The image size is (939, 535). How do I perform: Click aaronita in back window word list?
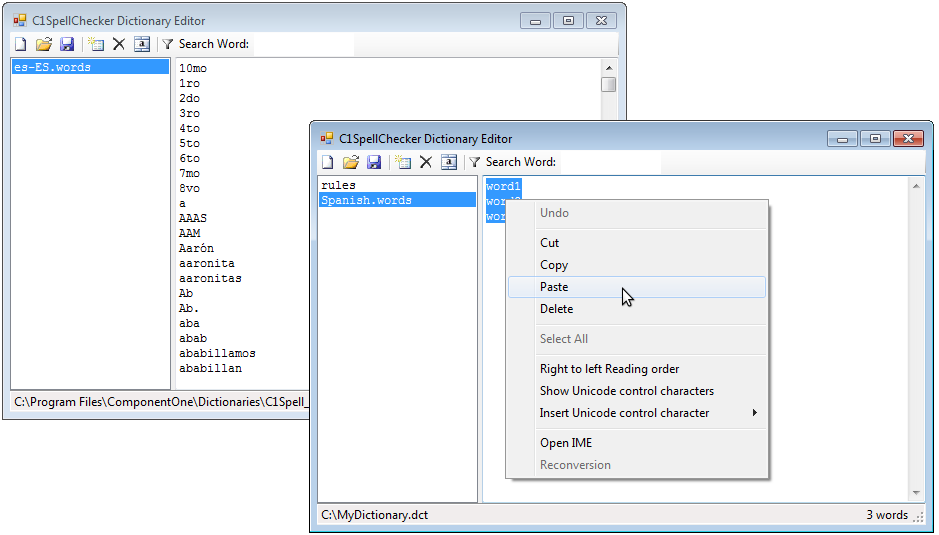pyautogui.click(x=207, y=263)
